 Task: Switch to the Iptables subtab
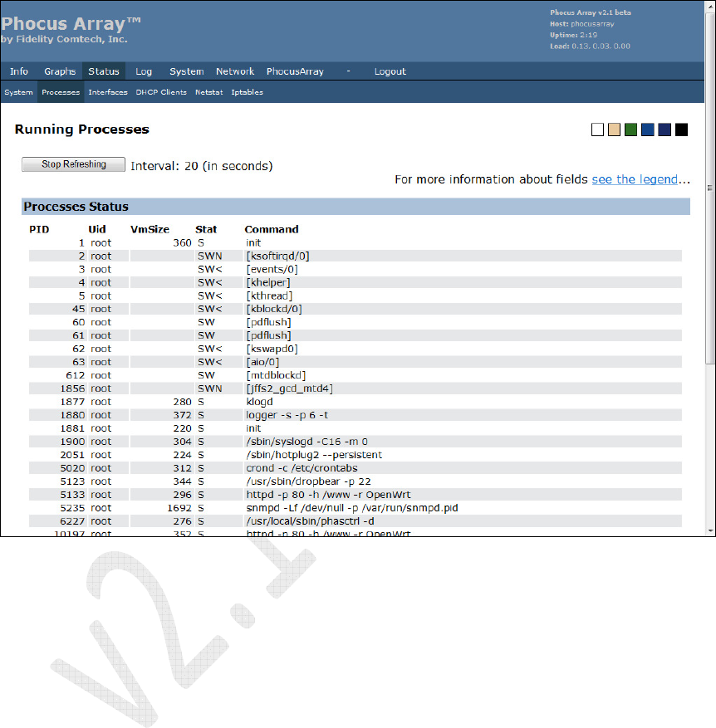[x=248, y=92]
